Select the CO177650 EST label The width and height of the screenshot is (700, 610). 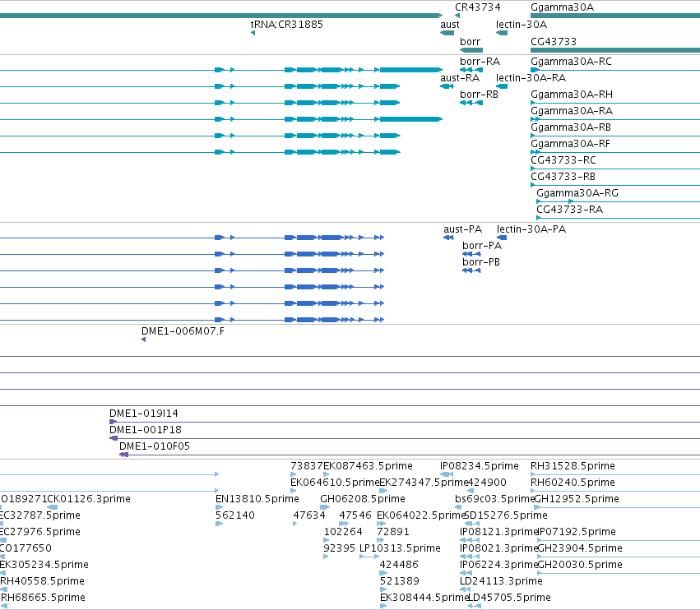pyautogui.click(x=25, y=548)
